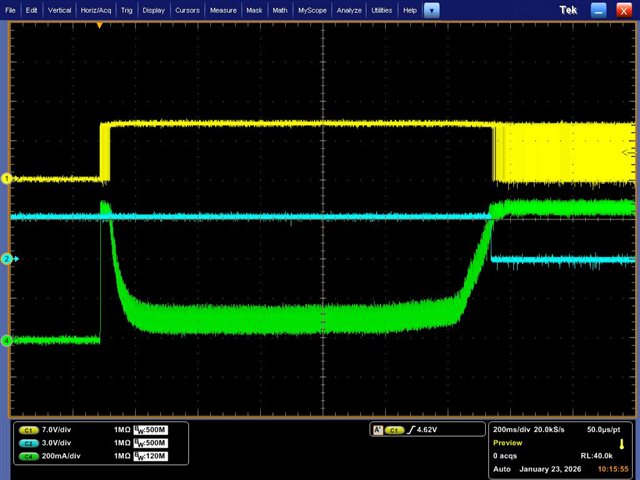The height and width of the screenshot is (480, 640).
Task: Click the RL:40.0k record length readout
Action: pyautogui.click(x=597, y=456)
